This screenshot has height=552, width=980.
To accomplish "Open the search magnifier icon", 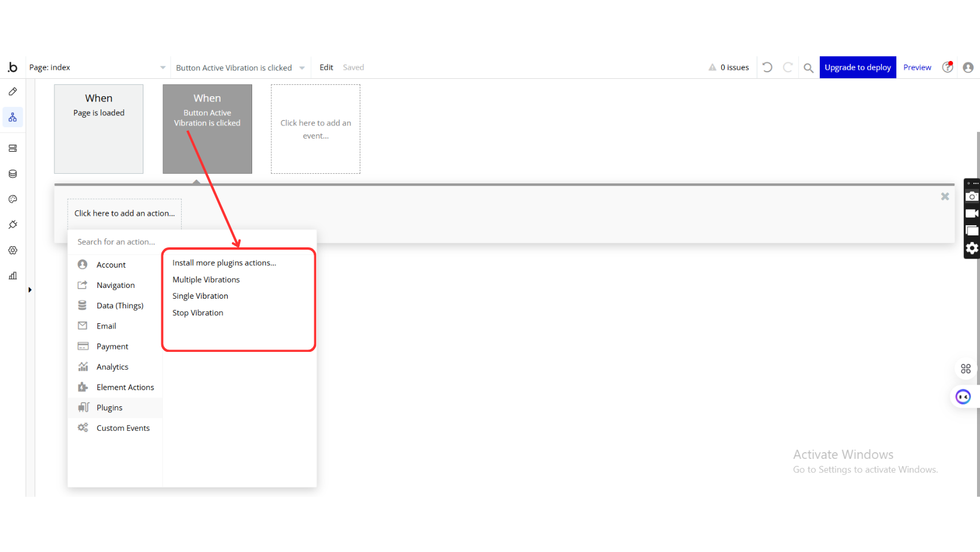I will click(x=808, y=68).
